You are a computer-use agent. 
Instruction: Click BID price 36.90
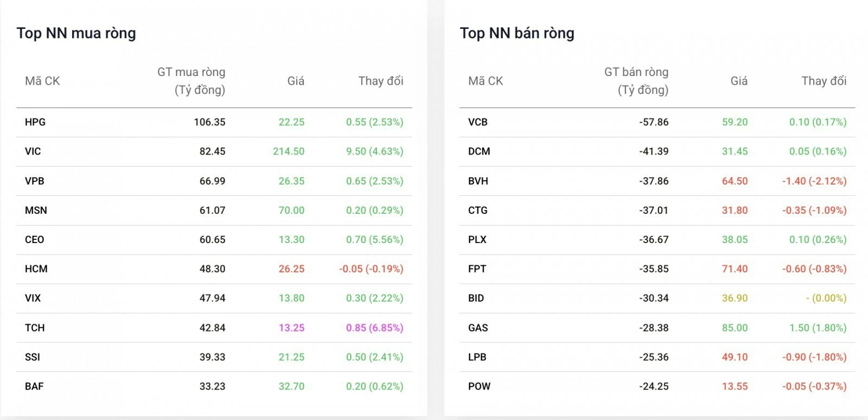point(735,298)
